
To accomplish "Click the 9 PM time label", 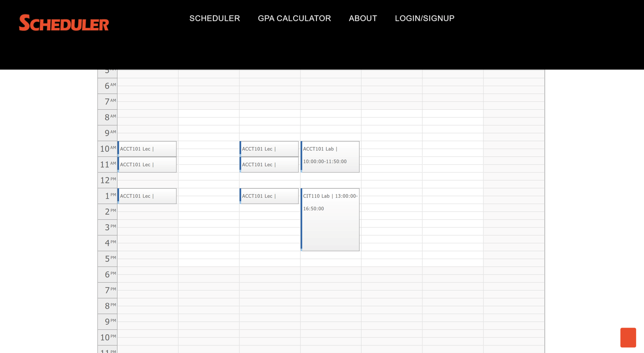I will point(108,322).
